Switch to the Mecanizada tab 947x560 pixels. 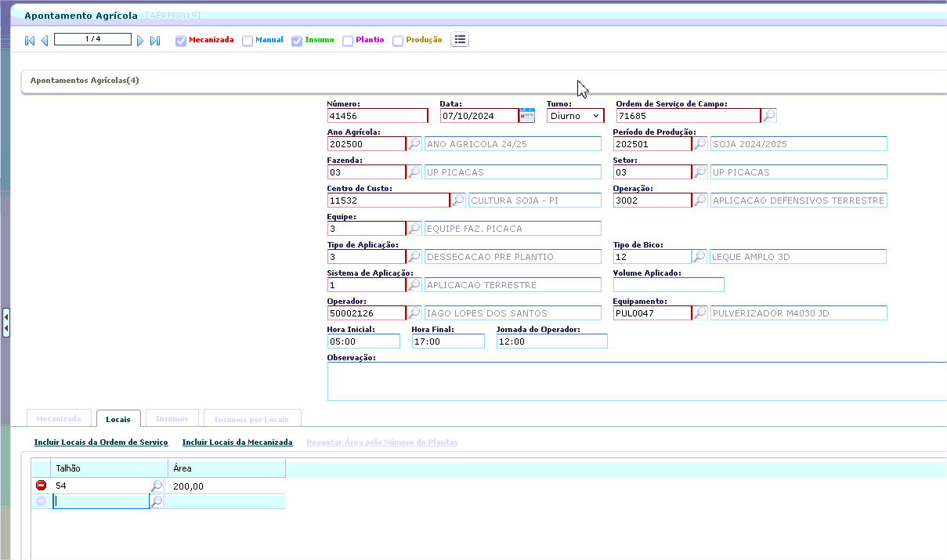coord(59,419)
